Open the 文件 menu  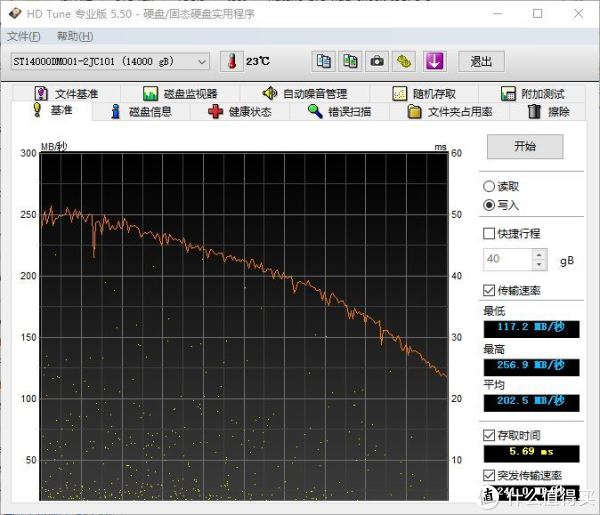point(24,36)
